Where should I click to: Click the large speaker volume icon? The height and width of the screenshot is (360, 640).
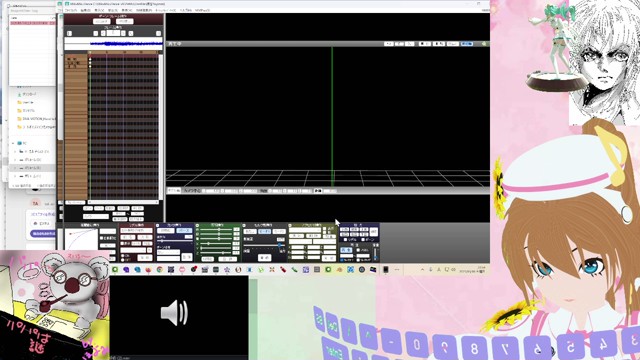point(175,313)
